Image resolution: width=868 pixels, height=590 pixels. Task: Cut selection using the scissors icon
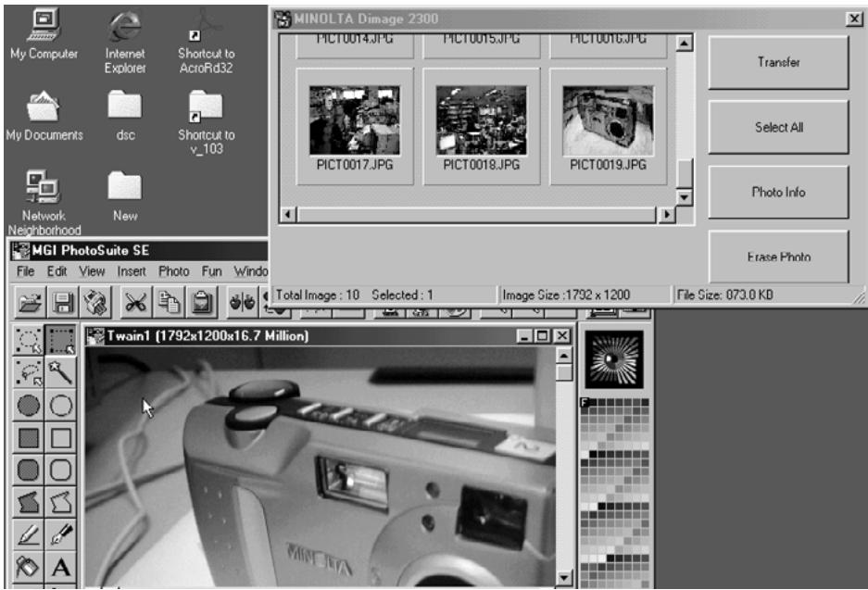(x=135, y=302)
